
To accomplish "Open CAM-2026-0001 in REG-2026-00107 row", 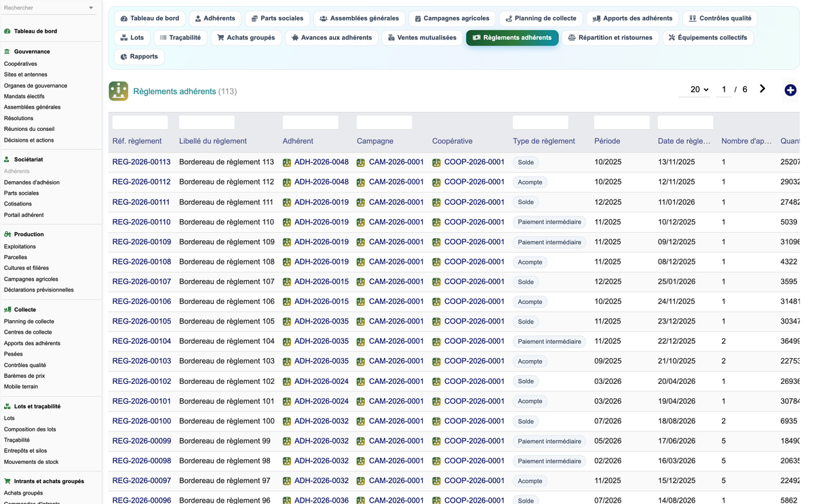I will pos(396,282).
